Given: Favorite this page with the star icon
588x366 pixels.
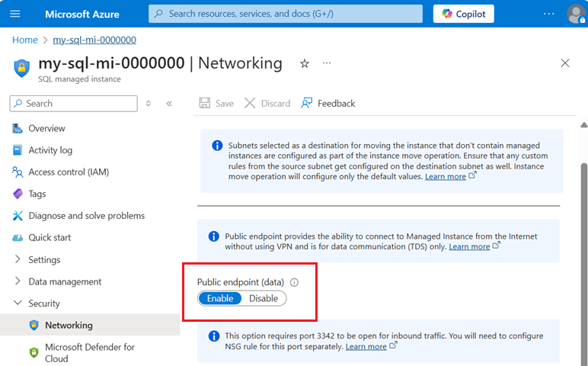Looking at the screenshot, I should 305,63.
